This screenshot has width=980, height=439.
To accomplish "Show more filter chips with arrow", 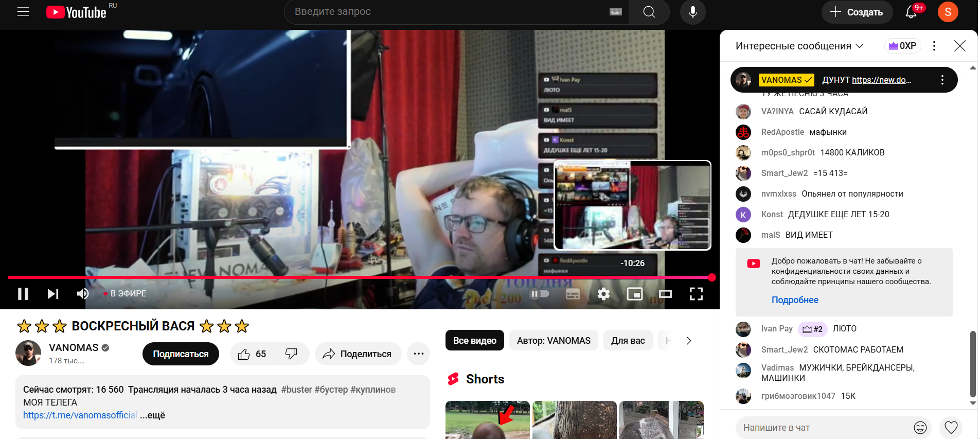I will [x=689, y=341].
